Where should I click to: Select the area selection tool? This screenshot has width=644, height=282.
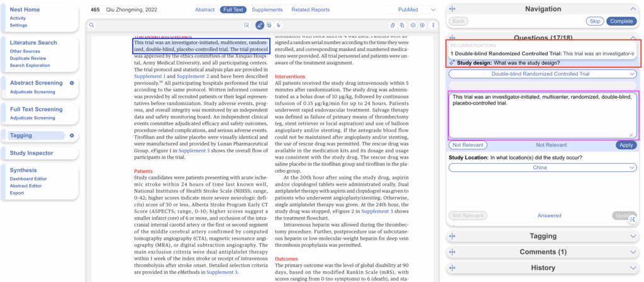tap(269, 25)
